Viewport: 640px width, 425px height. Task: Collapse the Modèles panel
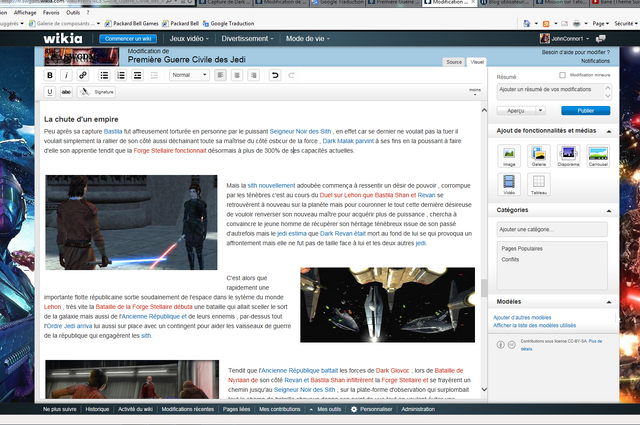(x=609, y=302)
